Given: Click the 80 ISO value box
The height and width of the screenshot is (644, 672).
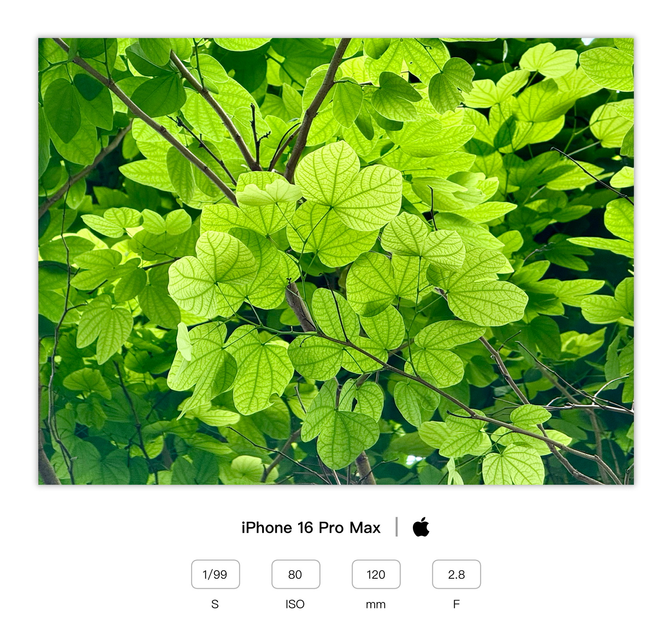Looking at the screenshot, I should point(296,574).
